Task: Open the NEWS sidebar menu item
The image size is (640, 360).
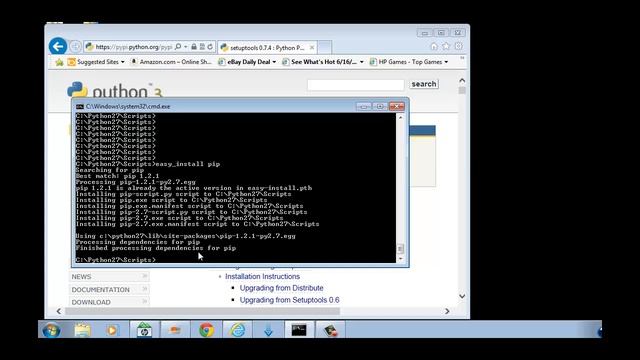Action: [109, 277]
